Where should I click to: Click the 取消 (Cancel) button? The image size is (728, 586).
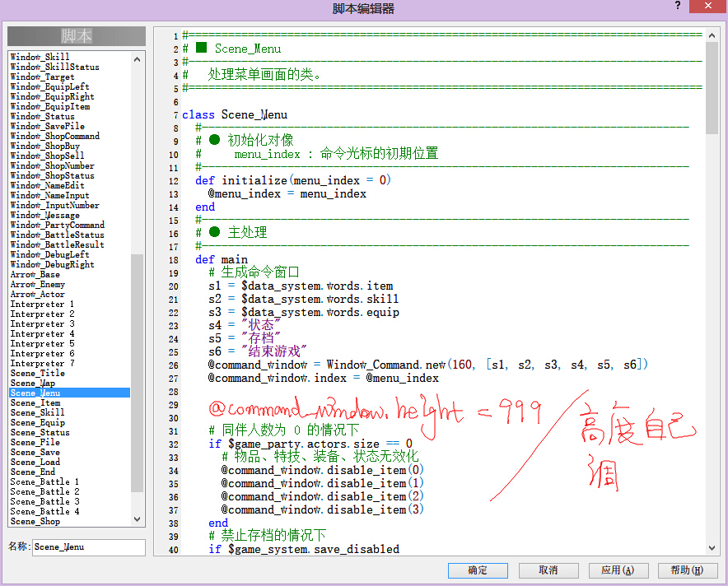point(548,570)
